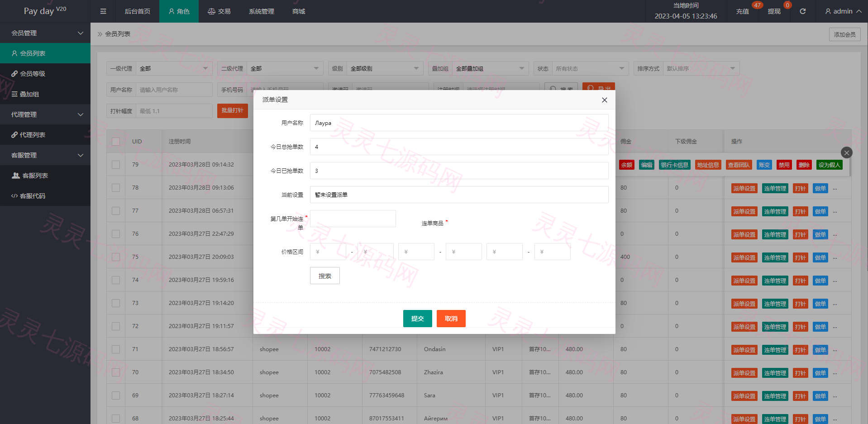Open the 会员列表 sidebar item
This screenshot has height=424, width=868.
[45, 53]
